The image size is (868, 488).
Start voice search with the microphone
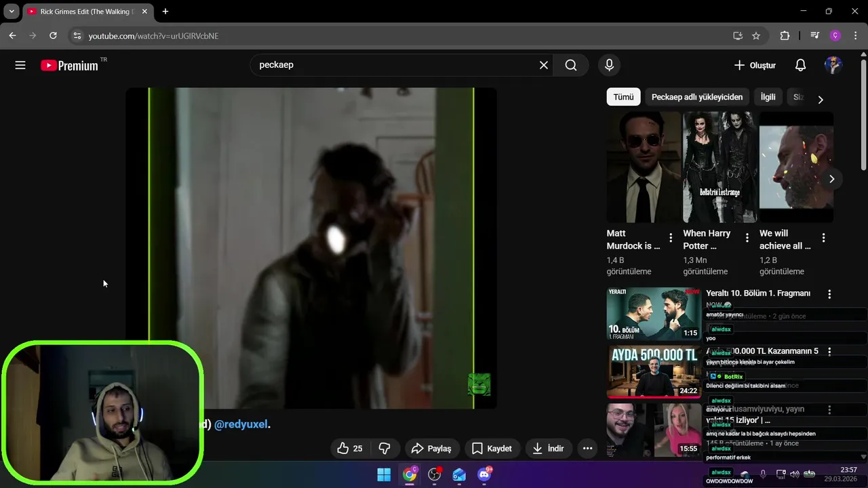coord(609,65)
